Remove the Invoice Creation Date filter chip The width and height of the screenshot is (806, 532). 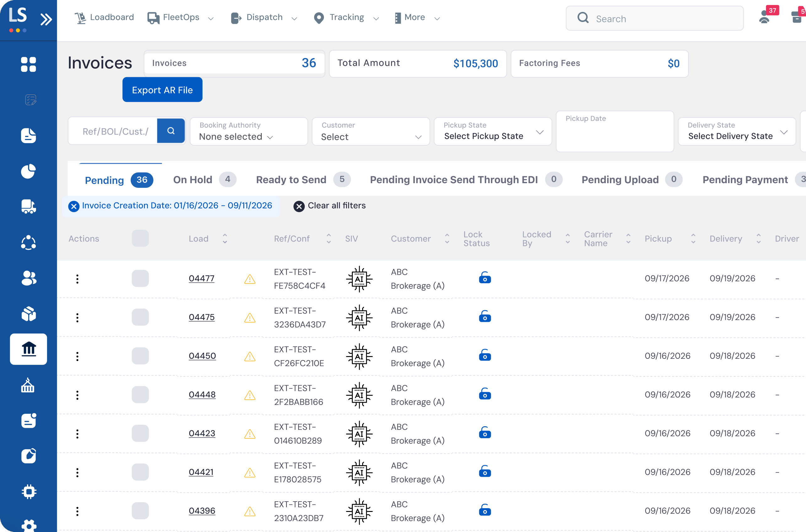pos(74,206)
